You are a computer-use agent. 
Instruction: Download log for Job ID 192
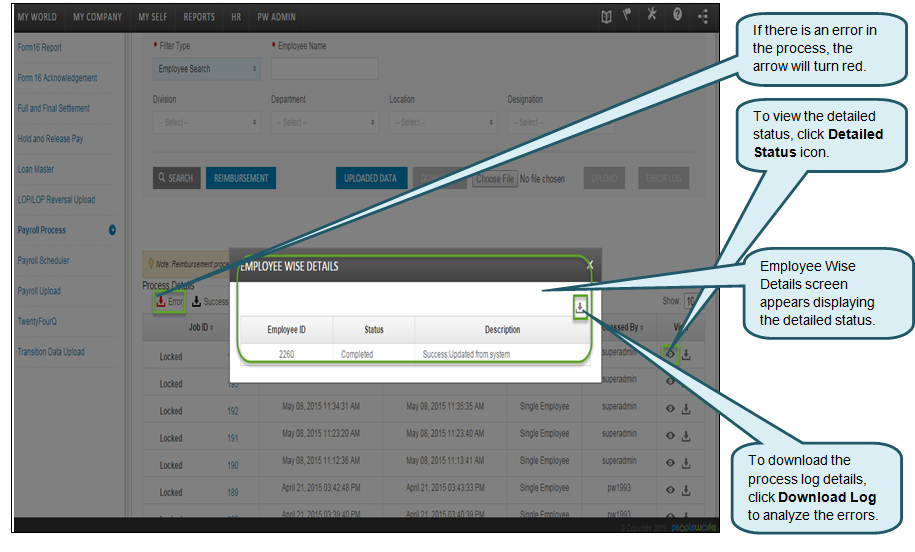click(x=686, y=409)
